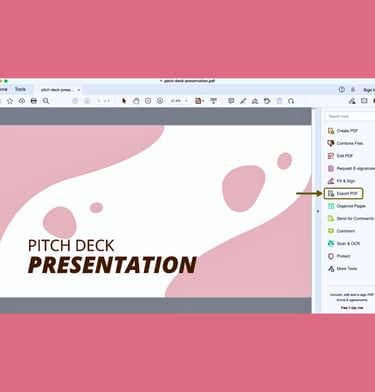
Task: Choose the arrow selection tool
Action: 124,101
